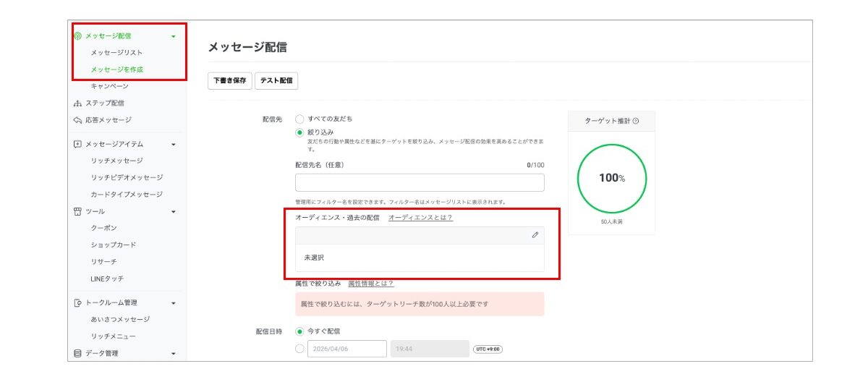Click the ツール shop icon in sidebar
Viewport: 868px width, 382px height.
click(78, 211)
